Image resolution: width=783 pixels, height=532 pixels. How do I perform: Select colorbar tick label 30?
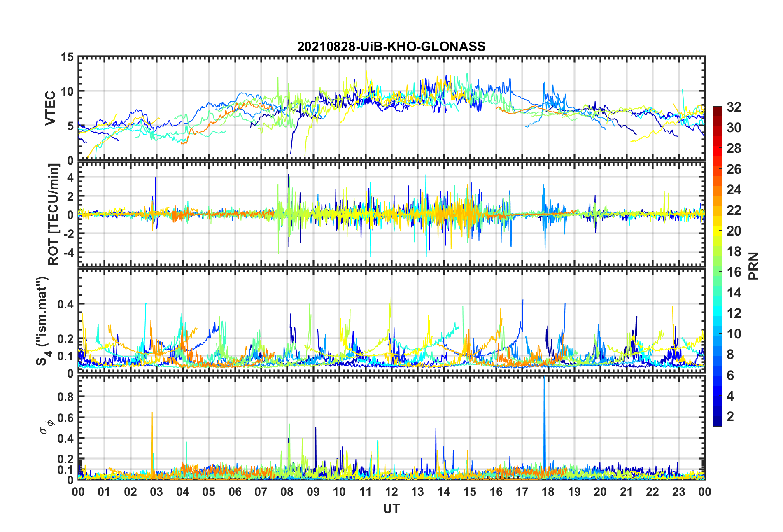tap(734, 128)
